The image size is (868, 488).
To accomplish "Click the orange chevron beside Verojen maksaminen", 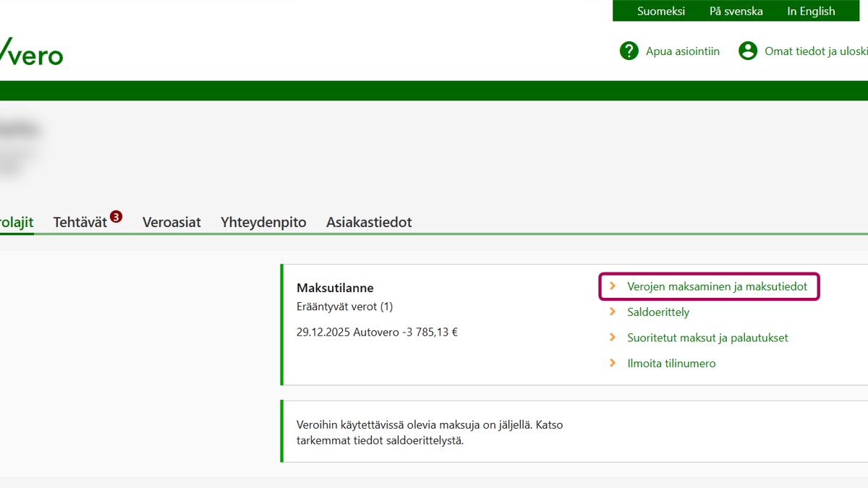I will point(613,286).
